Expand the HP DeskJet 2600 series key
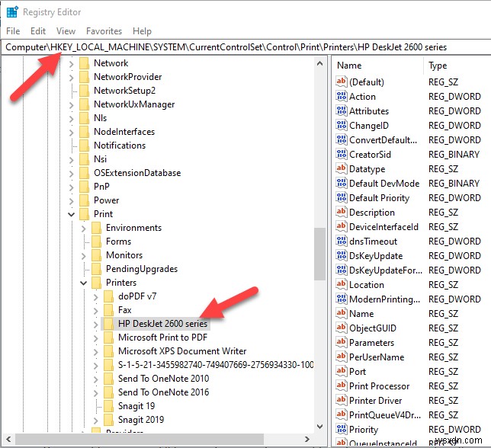 pos(96,325)
